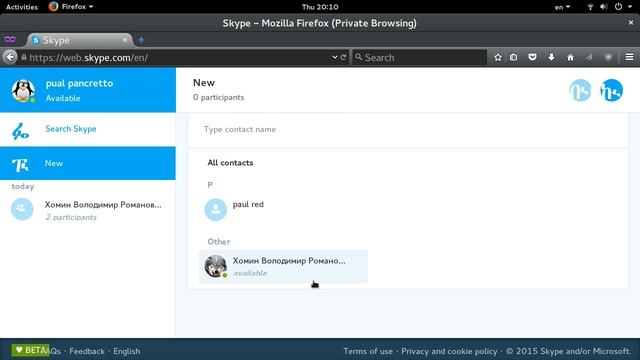This screenshot has height=360, width=640.
Task: Close the Skype tab
Action: [x=125, y=40]
